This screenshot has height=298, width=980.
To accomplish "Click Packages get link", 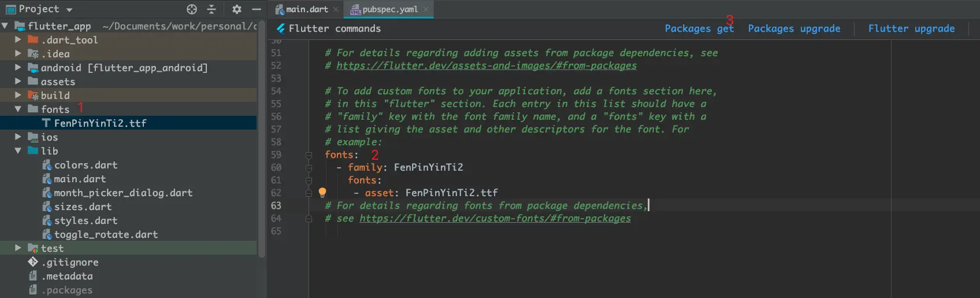I will (x=699, y=28).
